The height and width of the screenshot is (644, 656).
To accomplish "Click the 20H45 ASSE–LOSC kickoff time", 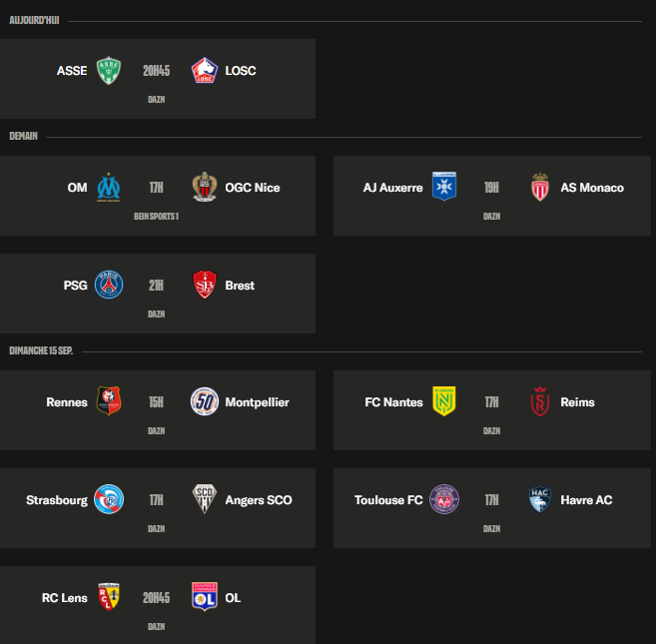I will click(156, 71).
